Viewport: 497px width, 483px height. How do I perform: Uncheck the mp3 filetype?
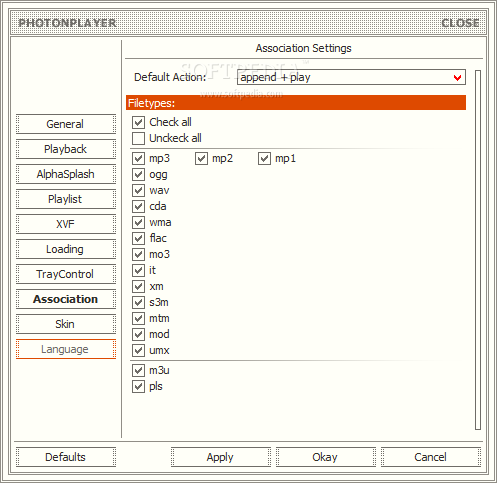click(138, 158)
